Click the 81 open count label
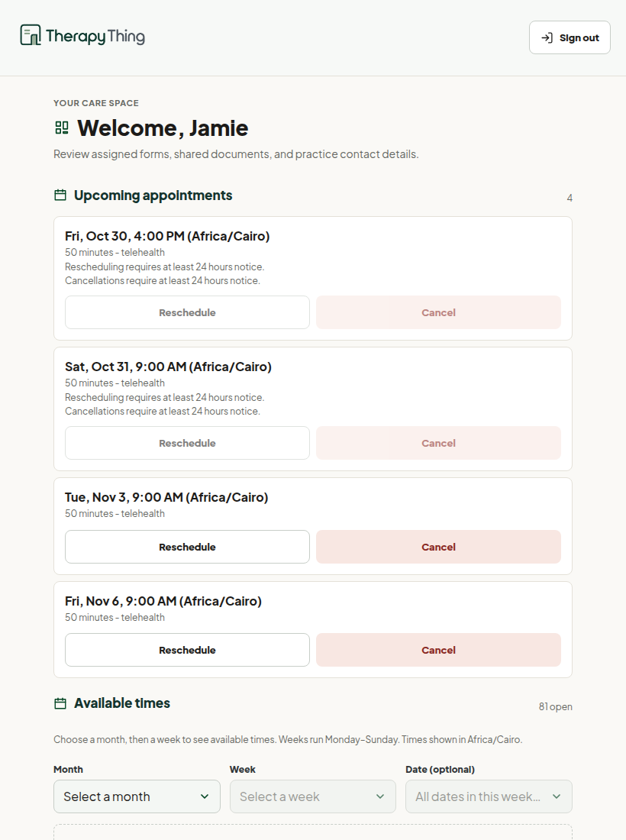This screenshot has height=840, width=626. pyautogui.click(x=555, y=706)
